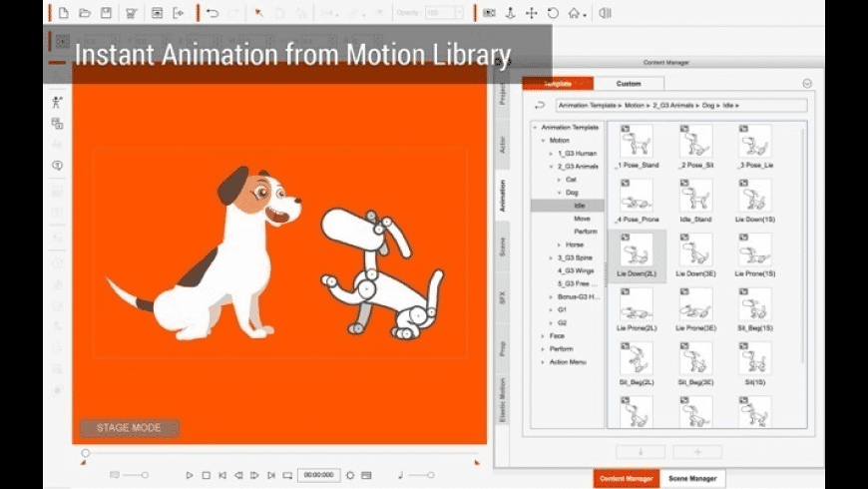Toggle the flip preview icon beside home
This screenshot has width=868, height=489.
605,13
